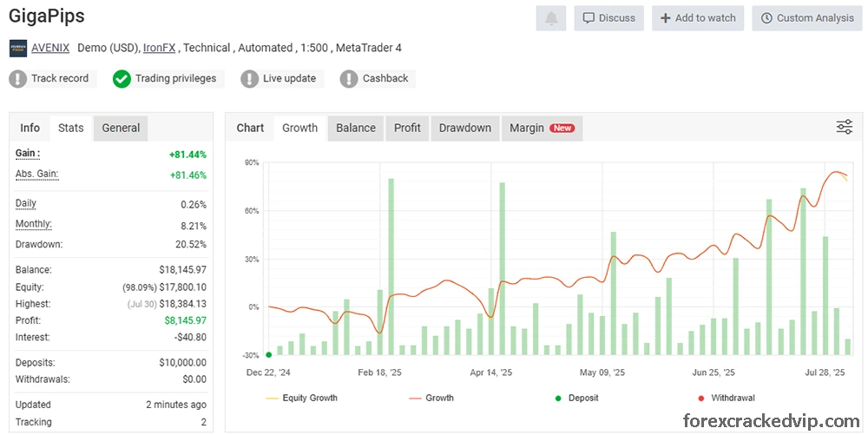Click the -$40.80 interest value
The width and height of the screenshot is (868, 435).
[x=190, y=337]
